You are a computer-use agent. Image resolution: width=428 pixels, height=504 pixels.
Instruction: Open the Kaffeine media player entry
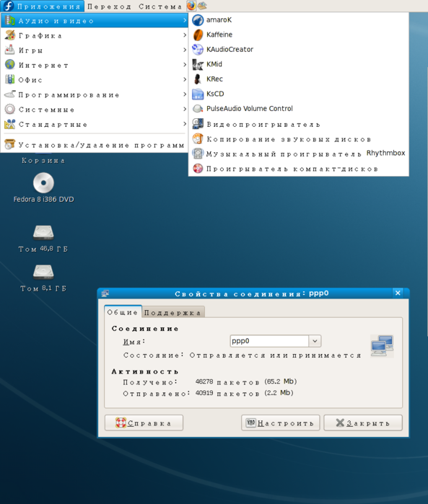298,35
